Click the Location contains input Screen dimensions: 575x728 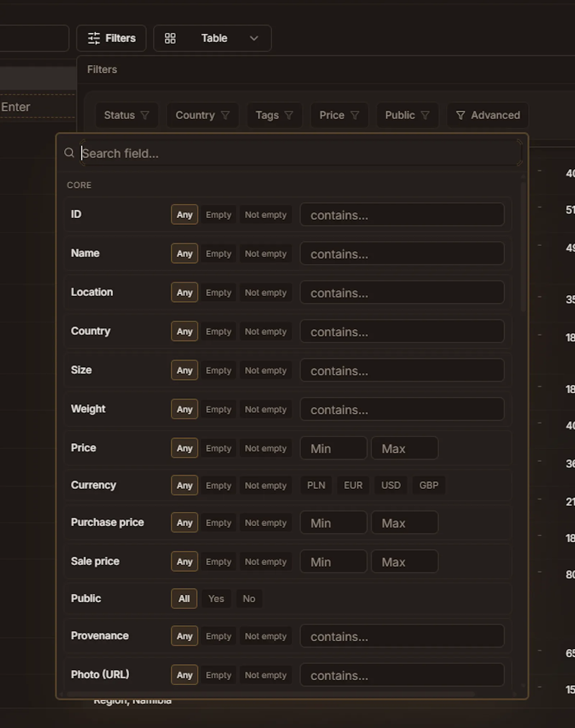pos(402,292)
